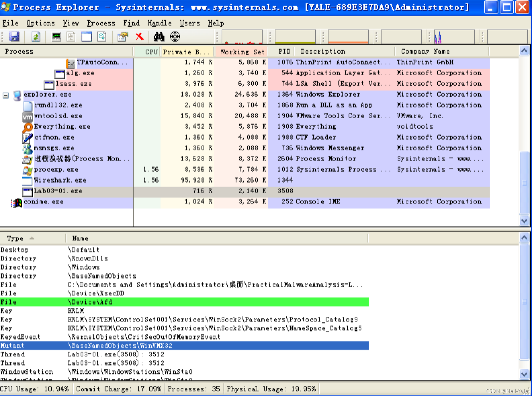This screenshot has width=532, height=396.
Task: Open the Handle menu
Action: coord(159,23)
